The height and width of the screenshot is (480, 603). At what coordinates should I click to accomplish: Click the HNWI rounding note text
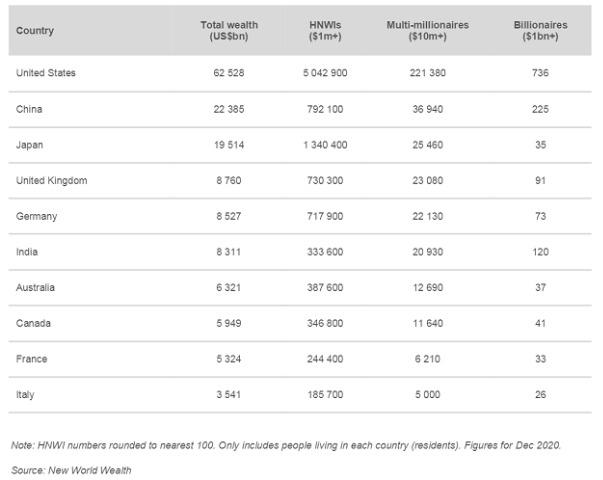coord(286,445)
